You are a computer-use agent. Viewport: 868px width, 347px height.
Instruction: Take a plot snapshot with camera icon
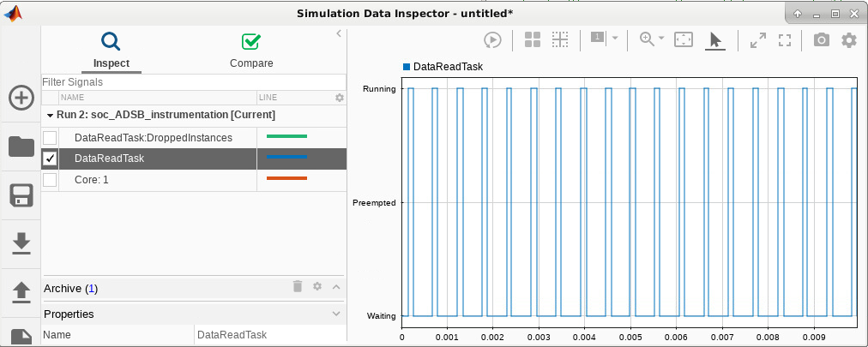click(821, 39)
